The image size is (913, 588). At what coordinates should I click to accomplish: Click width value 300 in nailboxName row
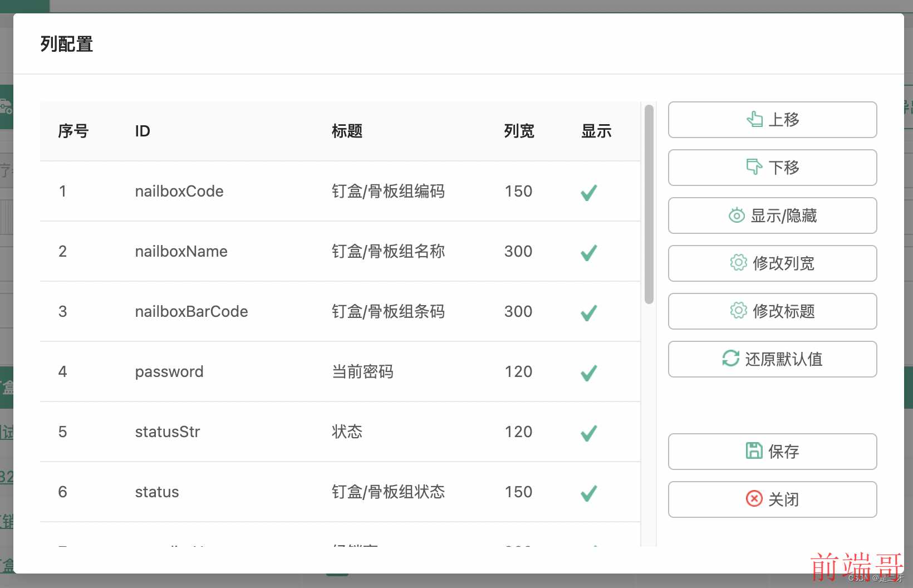pyautogui.click(x=518, y=251)
